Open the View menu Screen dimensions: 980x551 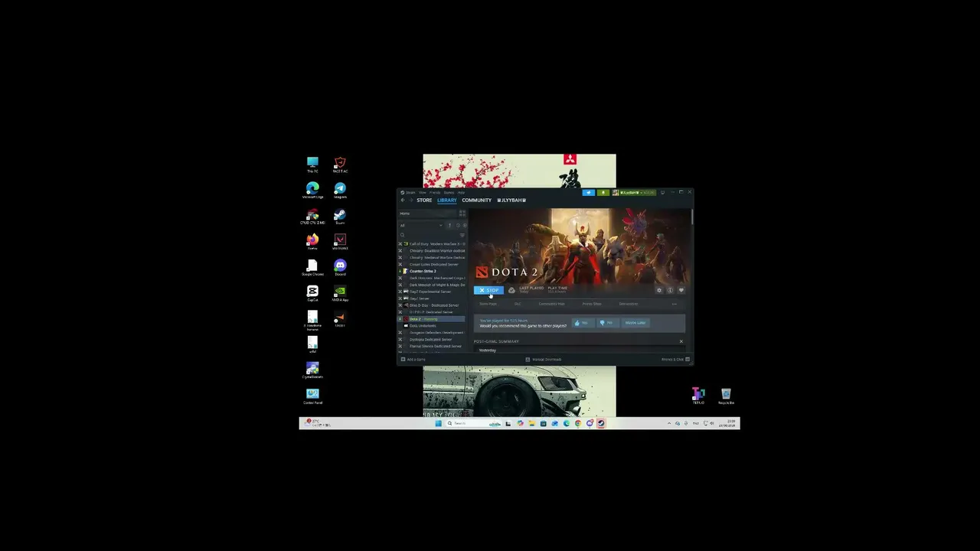coord(423,192)
